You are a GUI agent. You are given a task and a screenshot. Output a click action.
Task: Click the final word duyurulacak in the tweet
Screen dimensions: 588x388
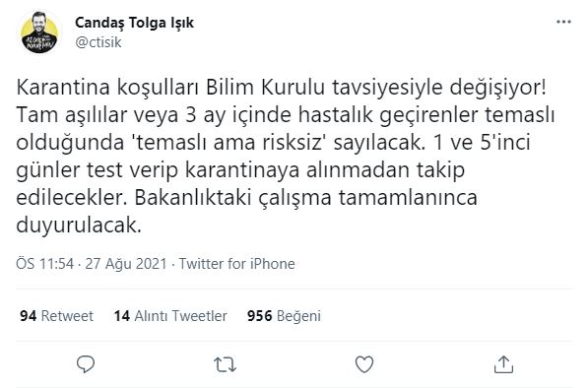[79, 226]
